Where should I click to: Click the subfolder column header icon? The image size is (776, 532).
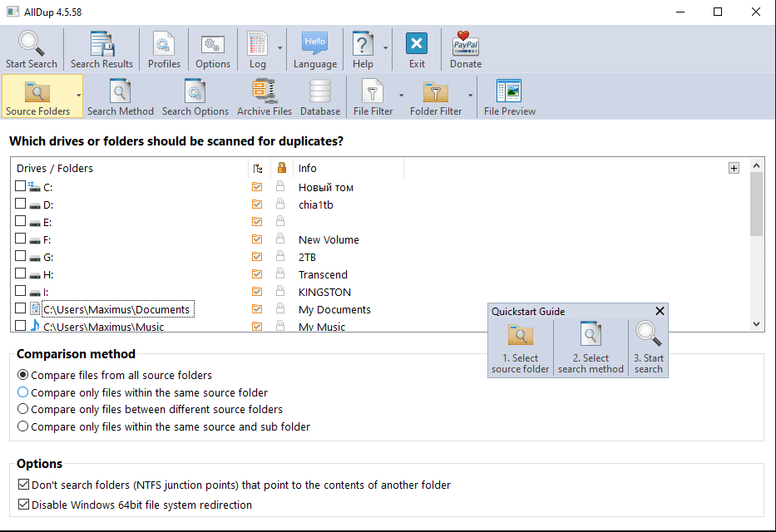coord(258,169)
